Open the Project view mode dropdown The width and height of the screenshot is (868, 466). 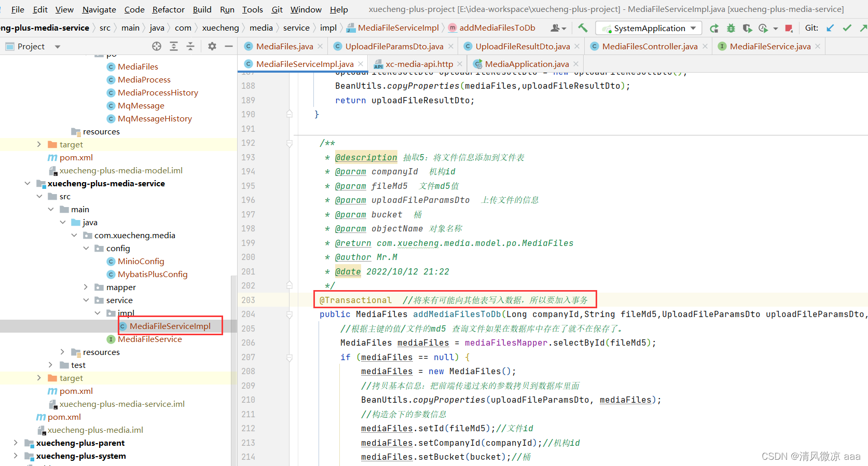(57, 47)
